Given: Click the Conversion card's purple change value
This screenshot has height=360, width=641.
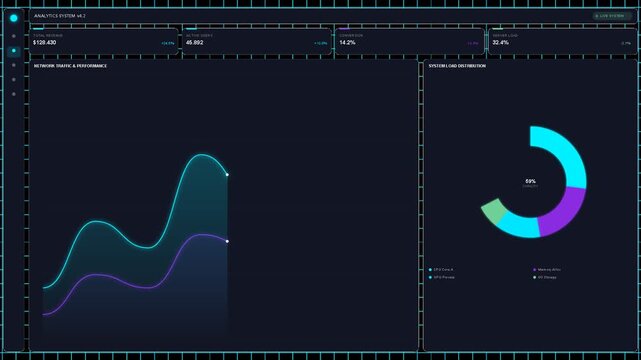Looking at the screenshot, I should coord(473,43).
